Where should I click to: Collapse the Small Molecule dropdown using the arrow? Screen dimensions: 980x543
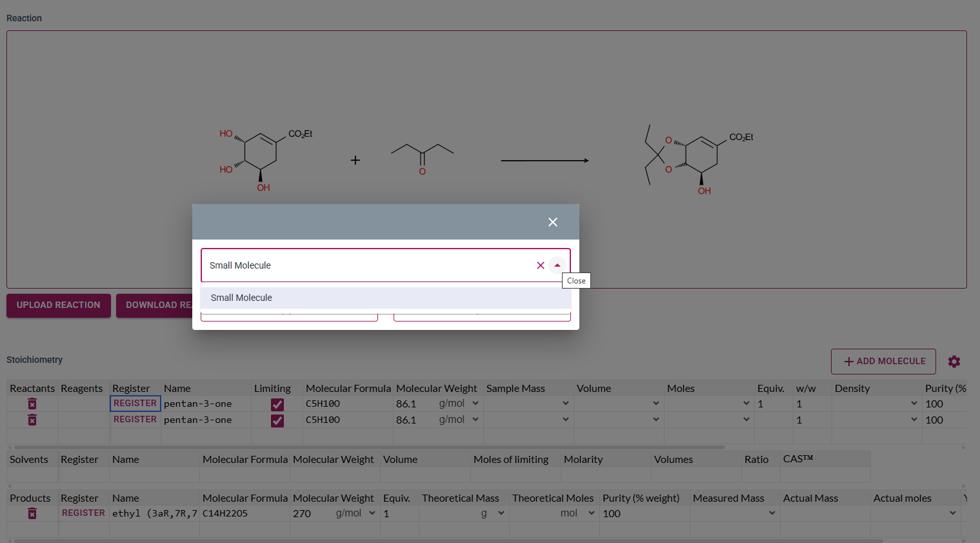click(x=557, y=265)
